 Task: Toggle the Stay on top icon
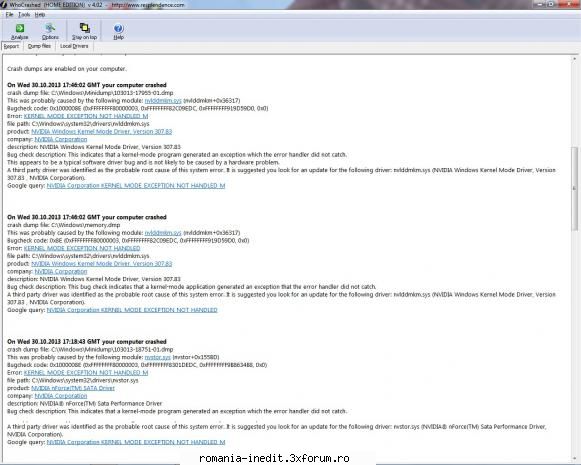pos(84,31)
